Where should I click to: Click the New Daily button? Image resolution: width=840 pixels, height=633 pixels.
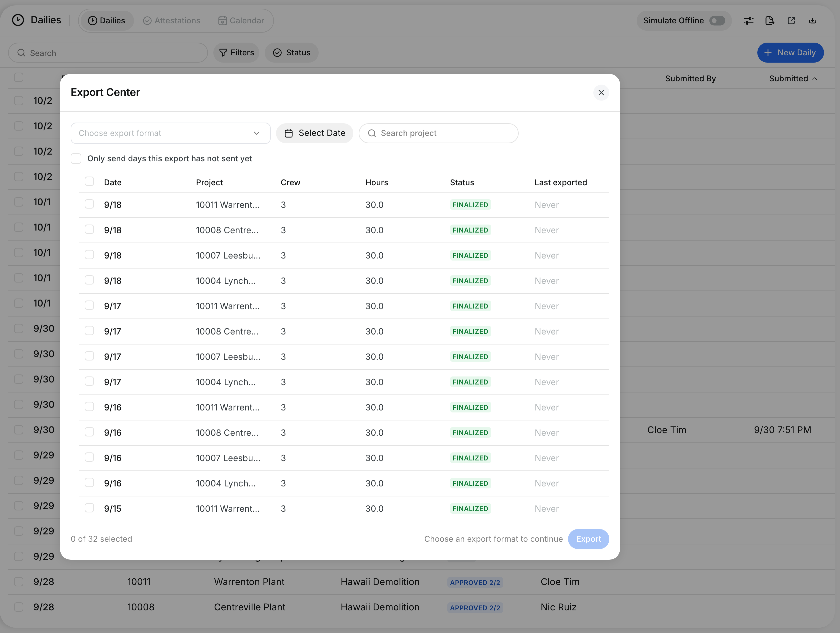pyautogui.click(x=790, y=53)
